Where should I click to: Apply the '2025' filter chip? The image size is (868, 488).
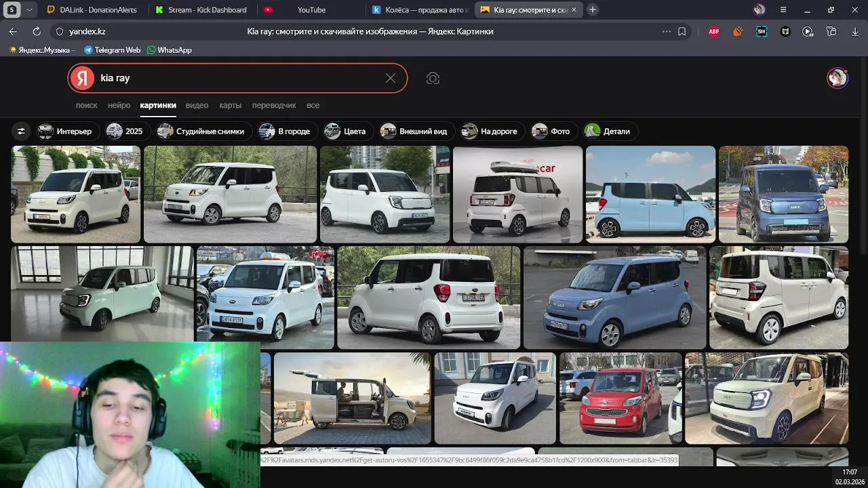click(x=126, y=131)
